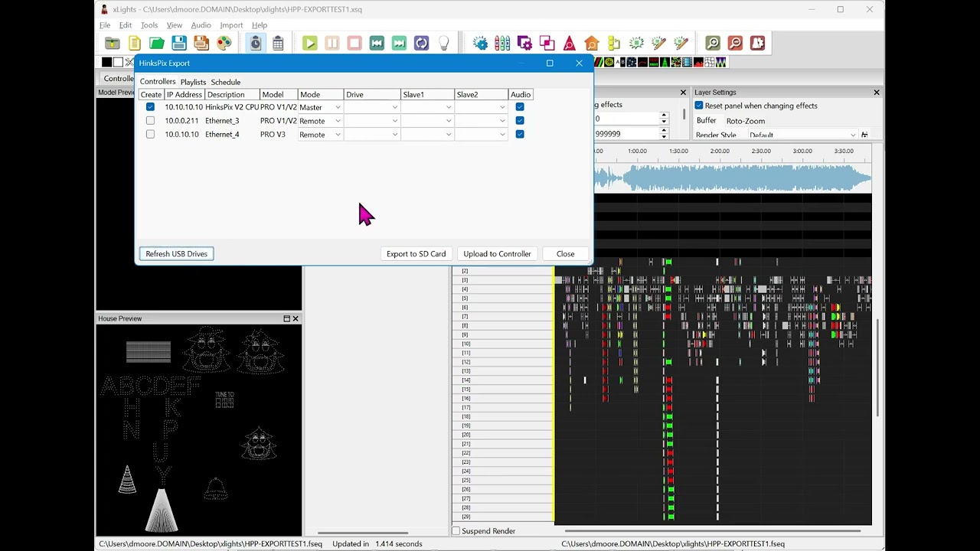Save sequence with blue floppy disk icon

(179, 44)
